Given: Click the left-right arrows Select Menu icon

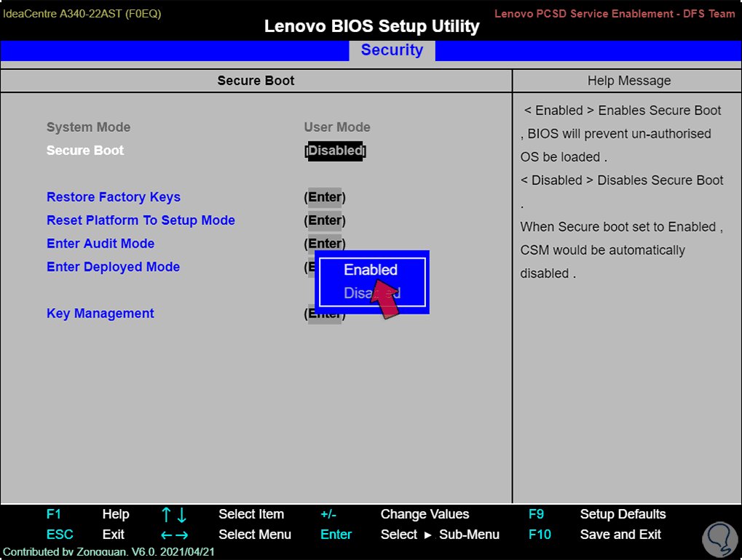Looking at the screenshot, I should 174,535.
